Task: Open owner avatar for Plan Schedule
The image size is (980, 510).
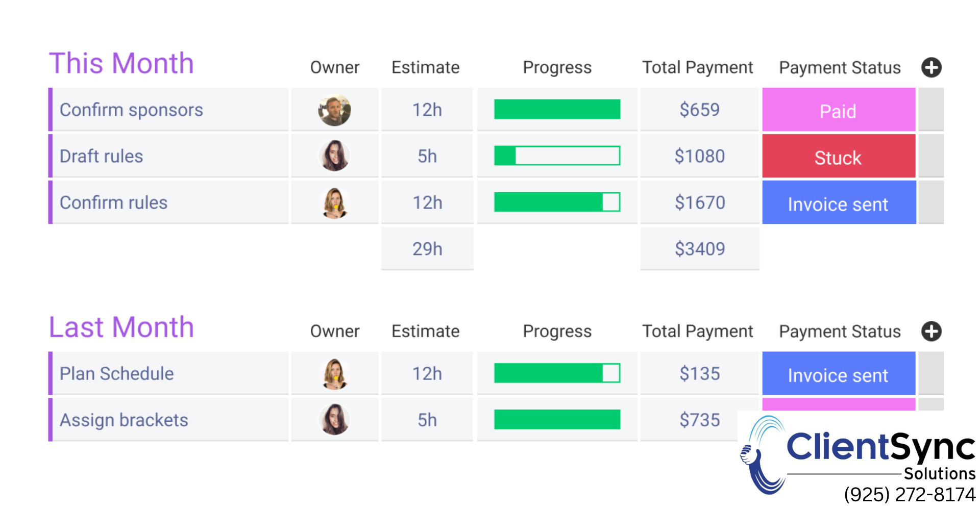Action: tap(334, 373)
